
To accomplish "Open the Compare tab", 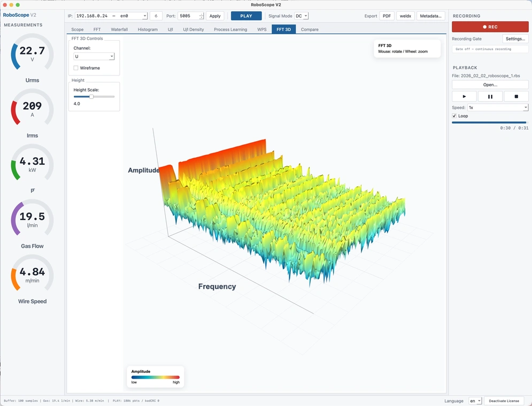I will click(310, 29).
